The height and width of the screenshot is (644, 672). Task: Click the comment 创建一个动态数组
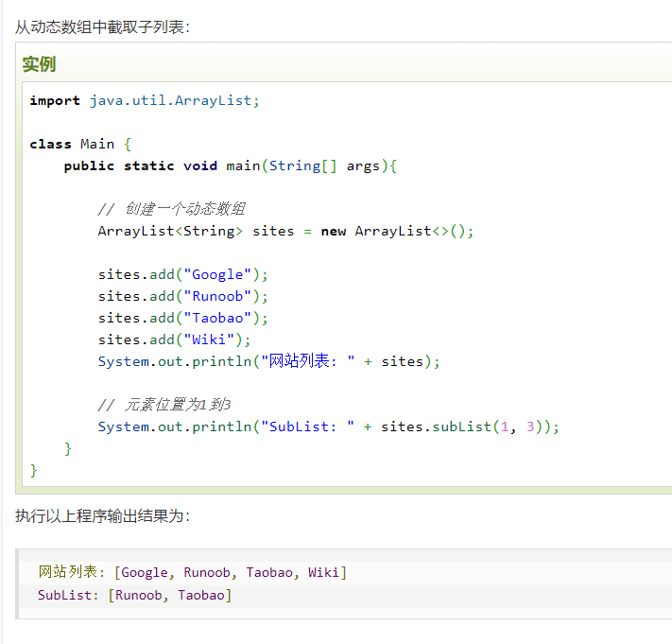(x=171, y=209)
